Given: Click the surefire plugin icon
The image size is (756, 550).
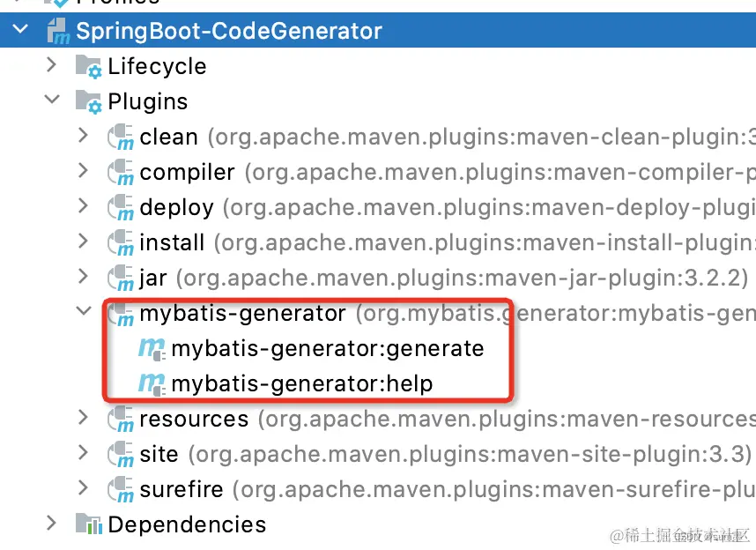Looking at the screenshot, I should [x=122, y=489].
